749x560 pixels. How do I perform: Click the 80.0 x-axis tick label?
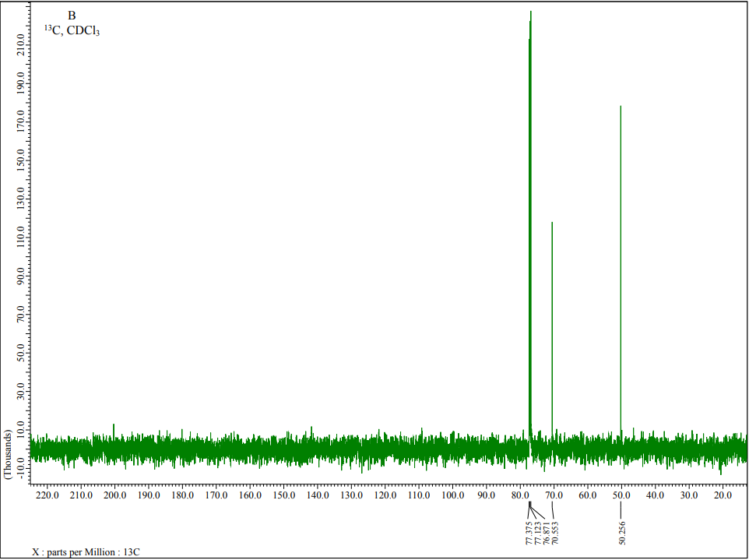520,495
